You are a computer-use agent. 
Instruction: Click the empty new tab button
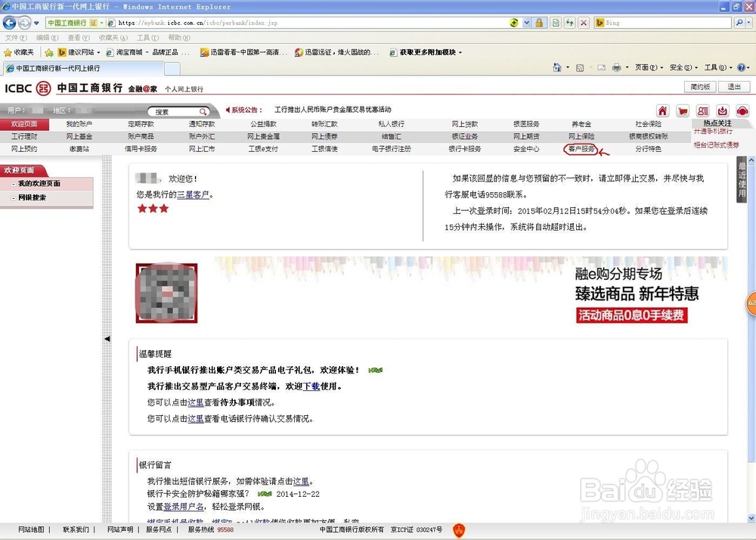coord(172,69)
